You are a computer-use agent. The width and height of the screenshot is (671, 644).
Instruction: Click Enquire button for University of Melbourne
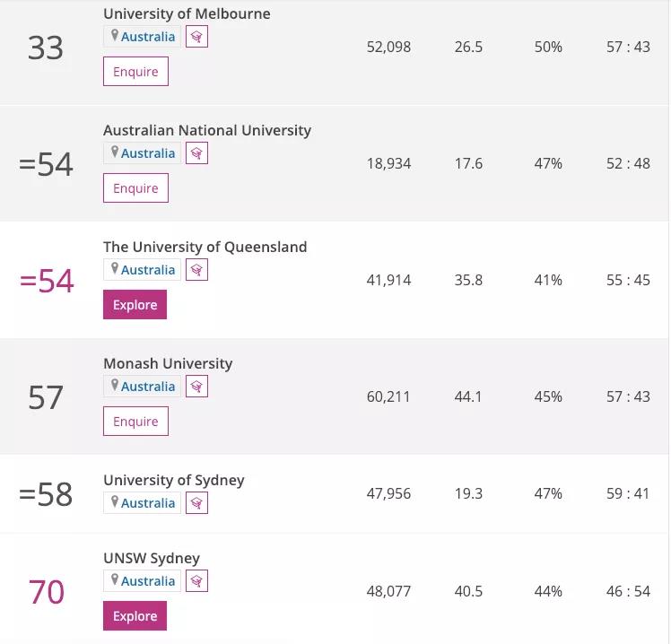click(x=135, y=72)
